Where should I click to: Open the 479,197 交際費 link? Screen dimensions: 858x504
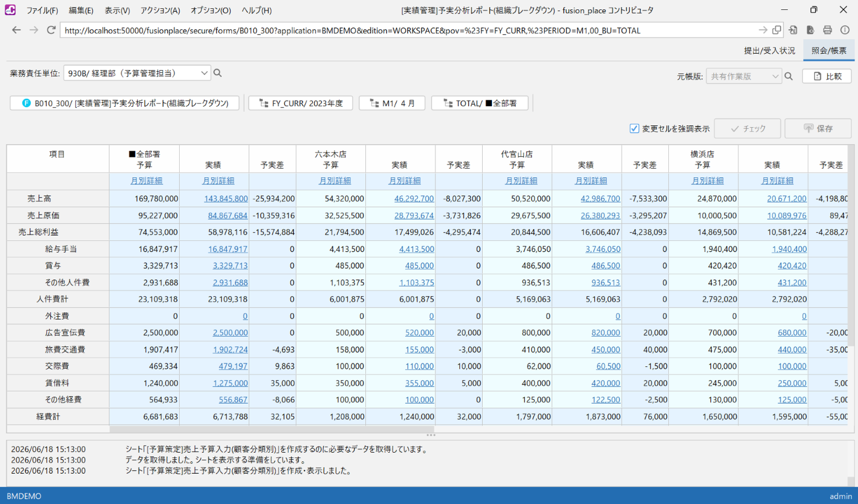[x=233, y=366]
